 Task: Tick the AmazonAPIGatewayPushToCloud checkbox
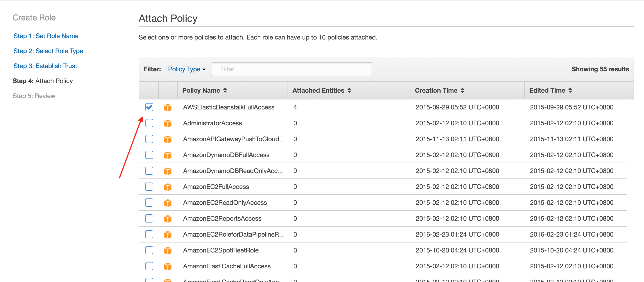click(149, 139)
